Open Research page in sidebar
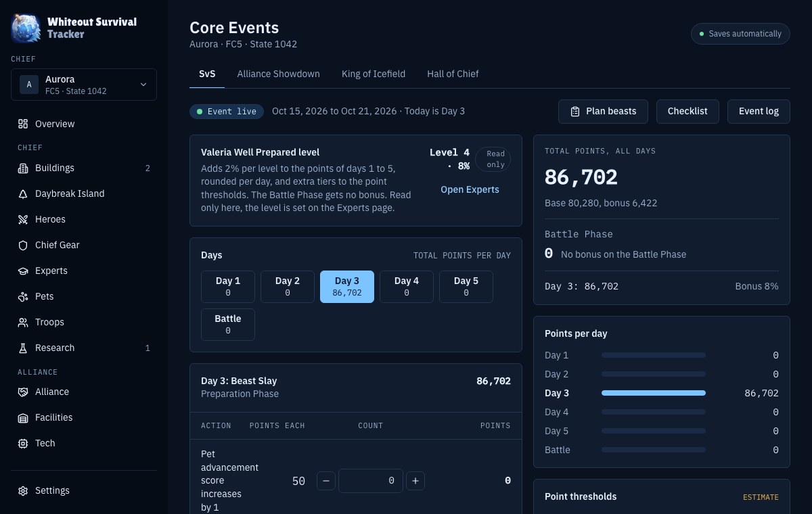The height and width of the screenshot is (514, 812). tap(84, 348)
